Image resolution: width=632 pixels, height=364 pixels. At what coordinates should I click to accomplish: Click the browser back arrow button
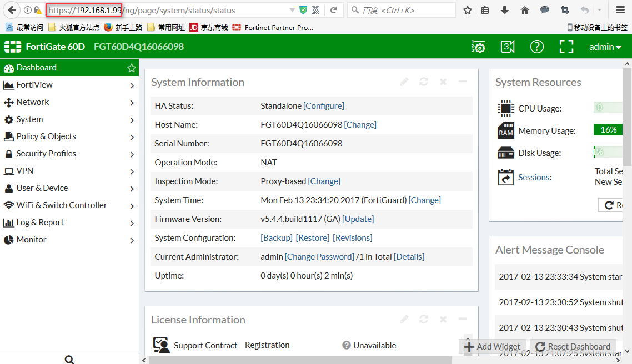[12, 10]
